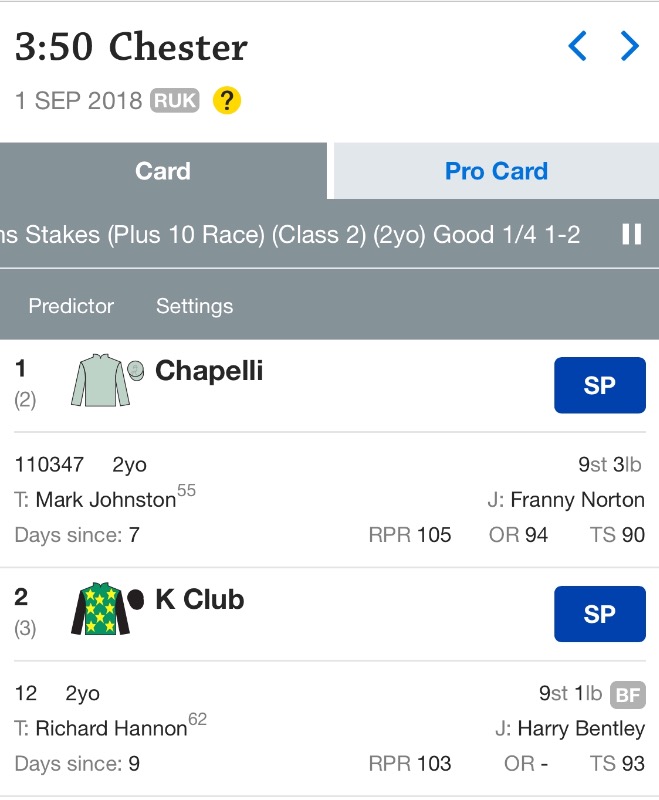This screenshot has height=800, width=659.
Task: Go to the previous race arrow
Action: click(x=577, y=46)
